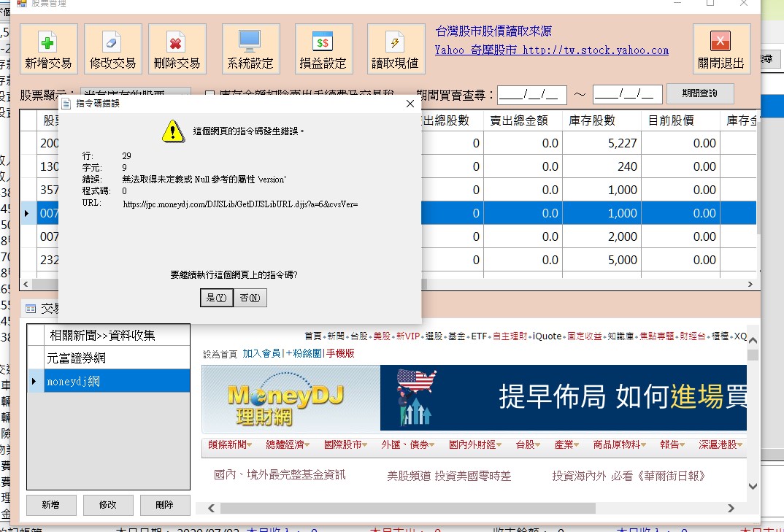The image size is (784, 532).
Task: Click 手機版 link
Action: point(340,353)
